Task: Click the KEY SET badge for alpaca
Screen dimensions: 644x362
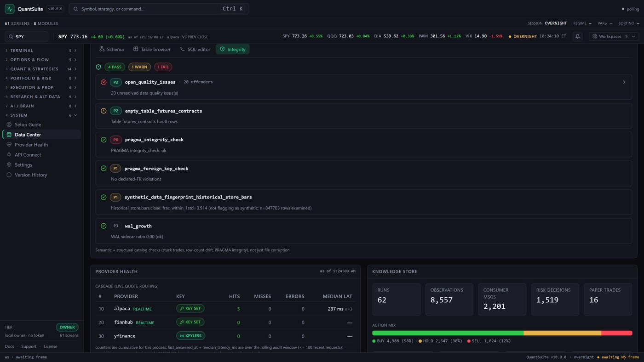Action: click(190, 309)
